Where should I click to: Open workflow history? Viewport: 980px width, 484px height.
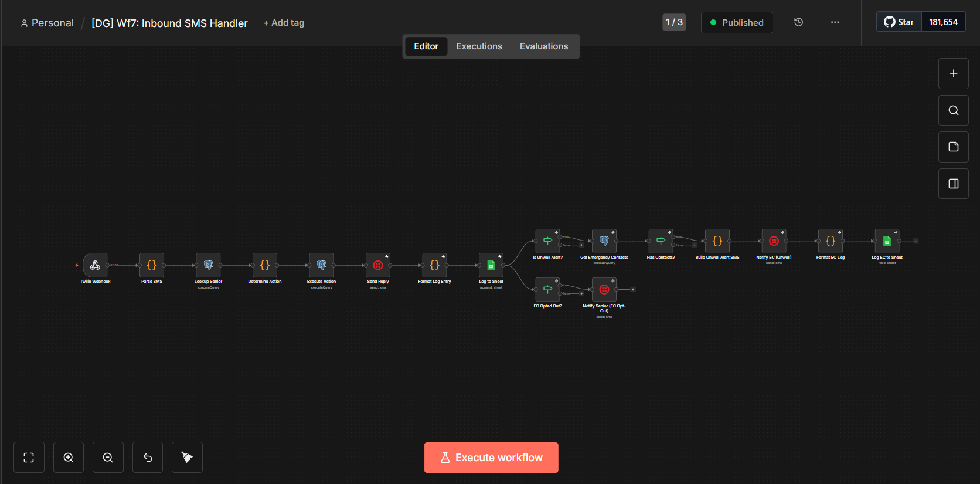click(x=798, y=22)
